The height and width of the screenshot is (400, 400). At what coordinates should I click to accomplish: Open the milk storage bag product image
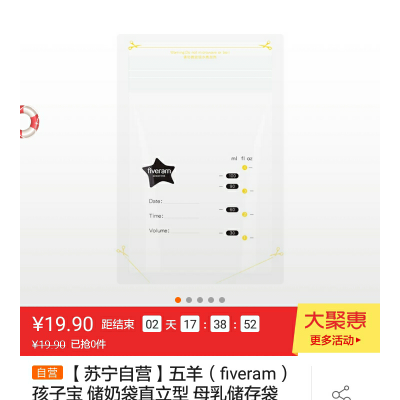(x=200, y=159)
